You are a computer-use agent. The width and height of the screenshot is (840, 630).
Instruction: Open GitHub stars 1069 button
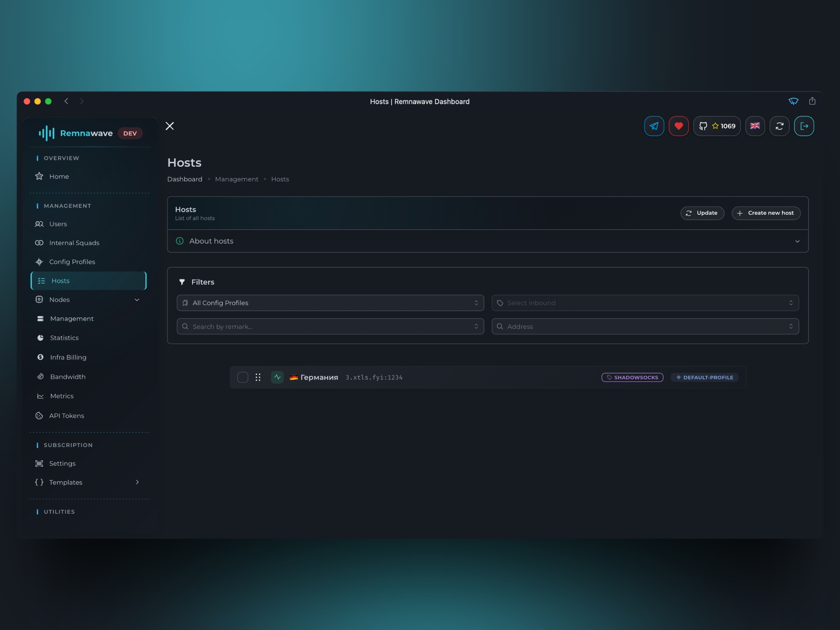click(x=717, y=126)
